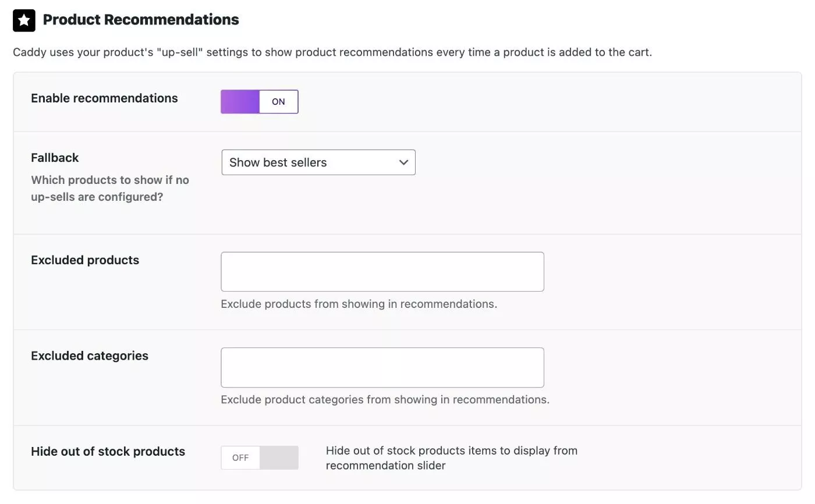This screenshot has height=504, width=815.
Task: Click the Excluded products label
Action: tap(85, 260)
